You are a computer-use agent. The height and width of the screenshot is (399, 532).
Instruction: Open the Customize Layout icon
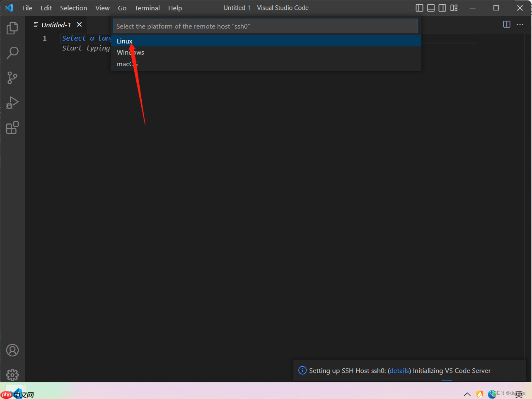pos(454,8)
